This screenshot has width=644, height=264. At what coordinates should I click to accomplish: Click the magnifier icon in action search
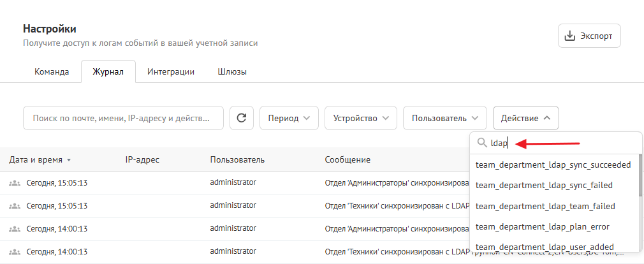(481, 143)
